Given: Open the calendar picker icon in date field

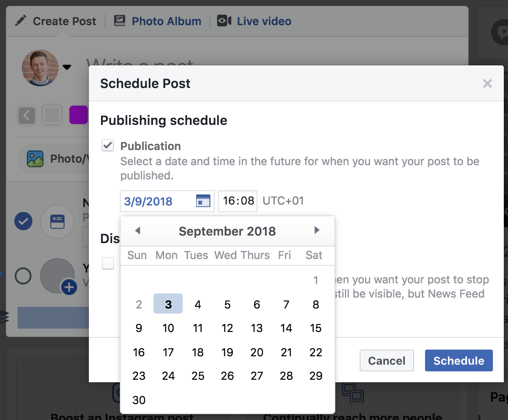Looking at the screenshot, I should [203, 201].
